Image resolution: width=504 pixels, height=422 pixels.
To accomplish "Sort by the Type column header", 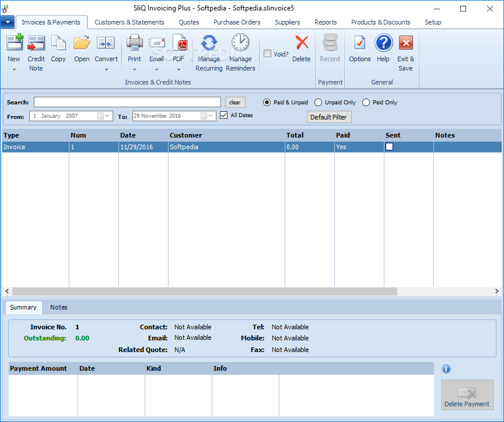I will 36,135.
